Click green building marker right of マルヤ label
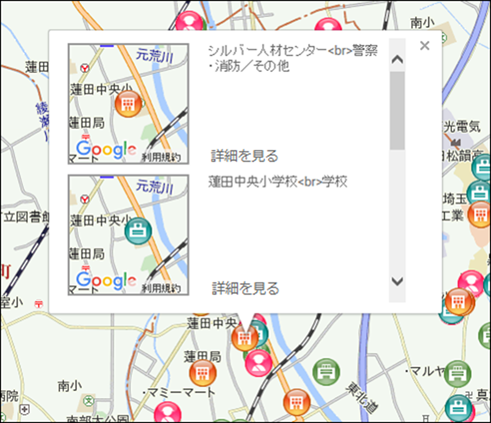Screen dimensions: 491x423 [457, 374]
